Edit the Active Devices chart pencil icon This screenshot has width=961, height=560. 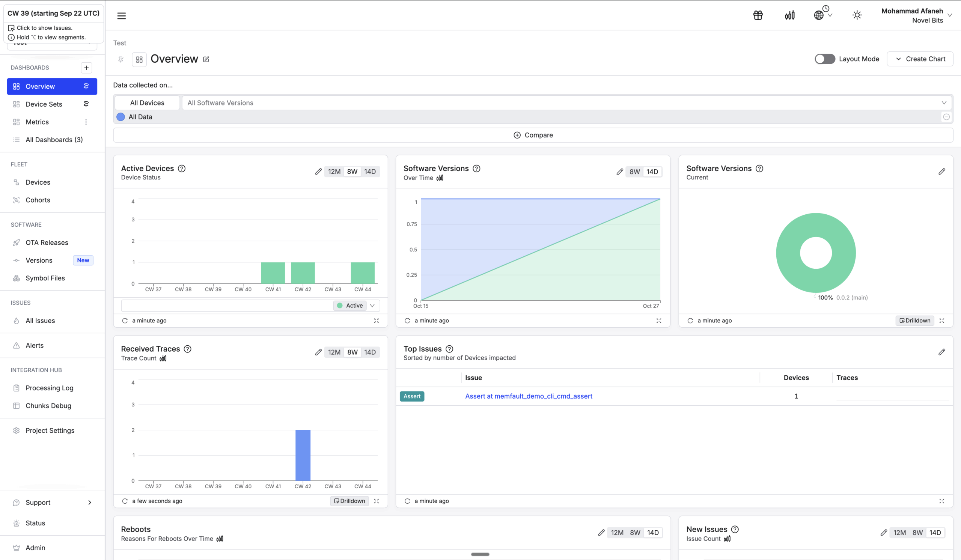click(x=318, y=172)
